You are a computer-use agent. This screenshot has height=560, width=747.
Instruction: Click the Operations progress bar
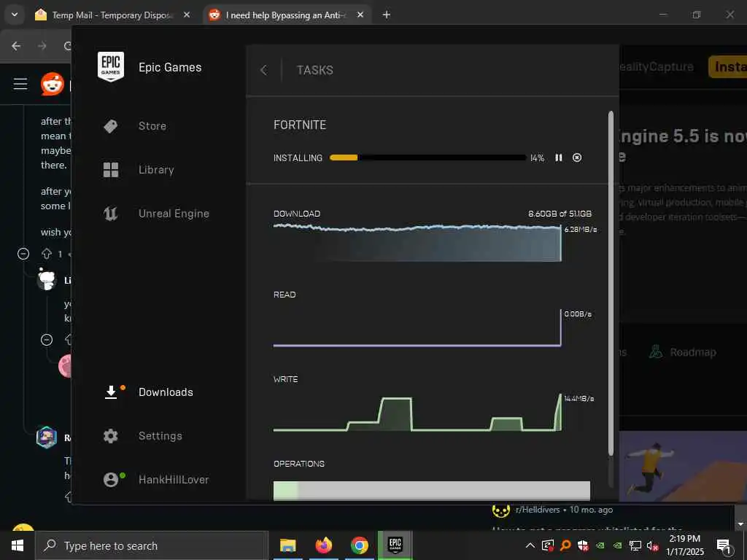click(432, 491)
